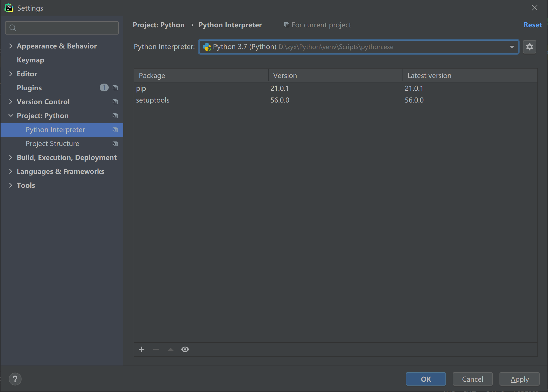
Task: Expand Build, Execution, Deployment section
Action: tap(11, 157)
